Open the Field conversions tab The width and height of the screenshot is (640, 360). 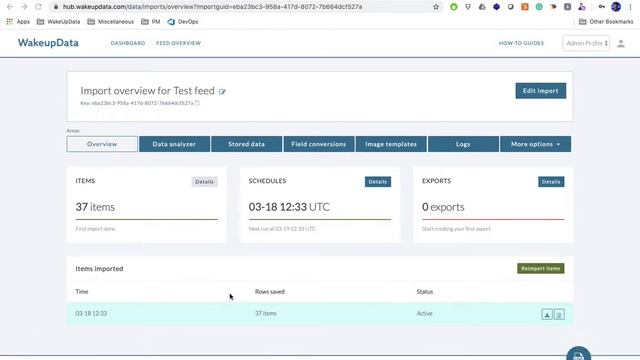click(x=319, y=144)
